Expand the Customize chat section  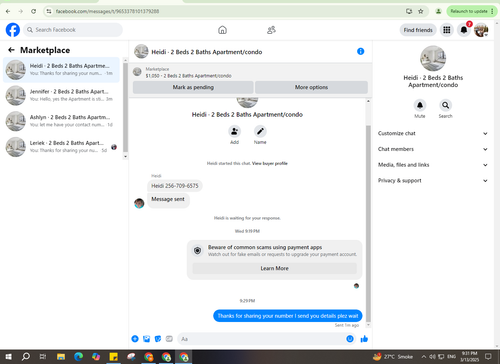point(433,133)
